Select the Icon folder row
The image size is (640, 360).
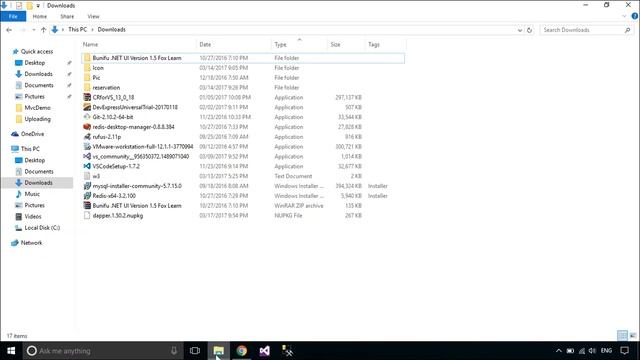[243, 68]
